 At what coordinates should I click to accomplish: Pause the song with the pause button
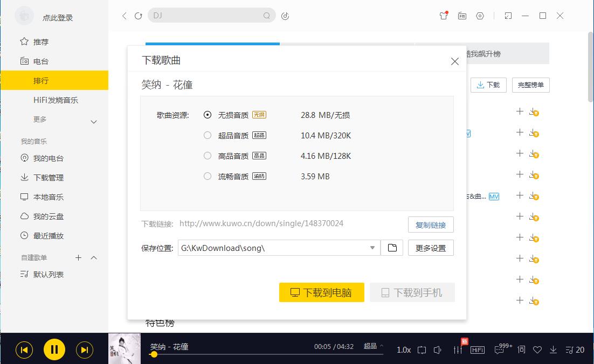pos(54,349)
